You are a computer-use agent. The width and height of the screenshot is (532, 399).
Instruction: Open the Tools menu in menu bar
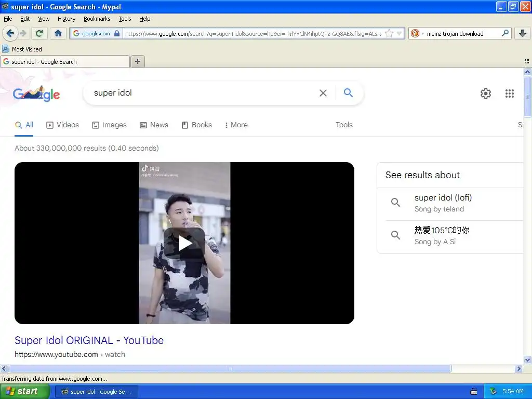coord(125,19)
